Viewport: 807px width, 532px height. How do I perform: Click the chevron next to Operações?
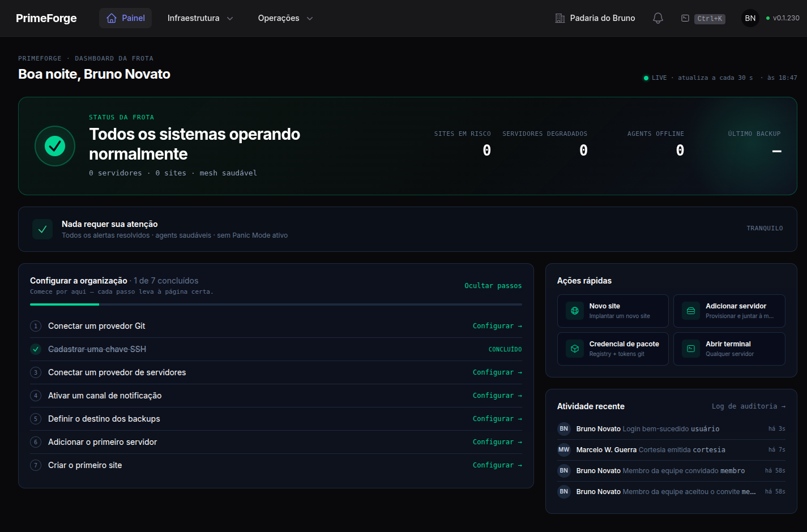pyautogui.click(x=310, y=18)
